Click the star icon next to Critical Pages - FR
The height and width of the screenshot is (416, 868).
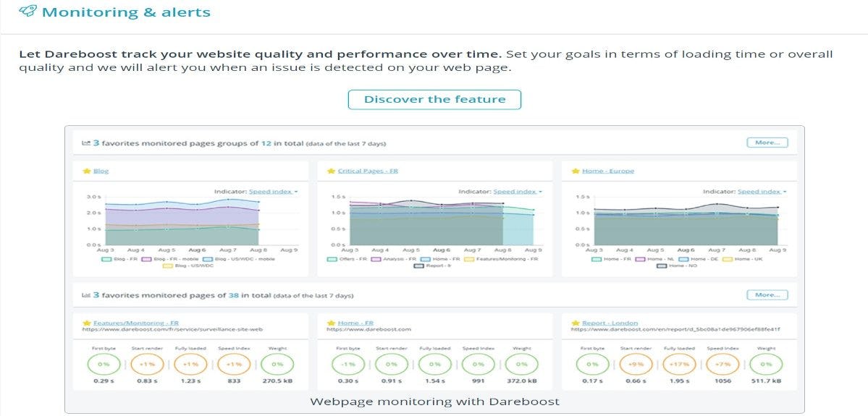pyautogui.click(x=331, y=171)
